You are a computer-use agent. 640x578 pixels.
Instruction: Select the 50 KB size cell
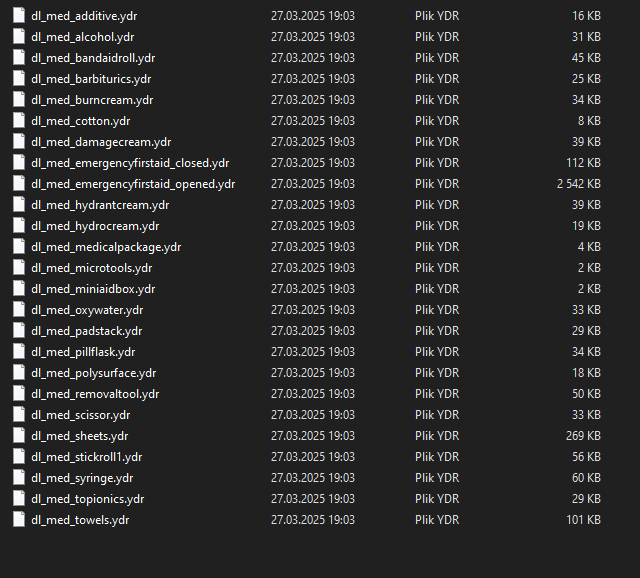point(587,393)
